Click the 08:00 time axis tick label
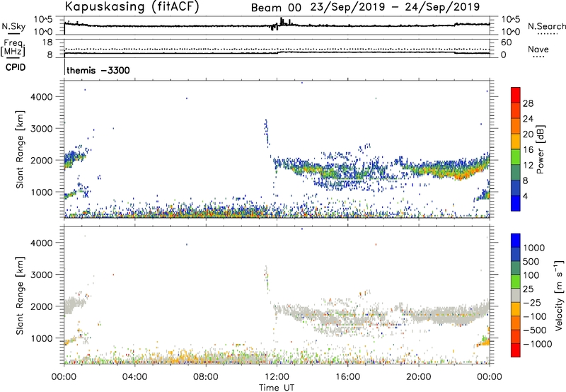Screen dimensions: 566x392 (x=206, y=377)
